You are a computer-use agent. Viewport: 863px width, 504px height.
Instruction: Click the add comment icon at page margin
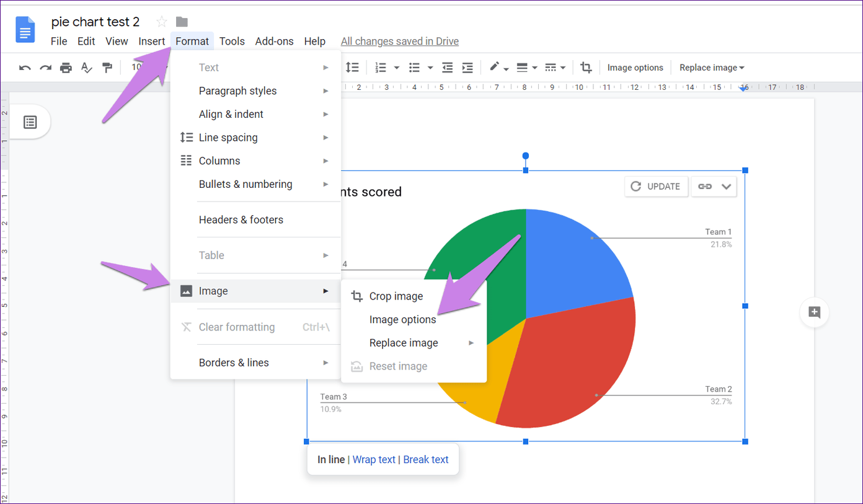[815, 312]
